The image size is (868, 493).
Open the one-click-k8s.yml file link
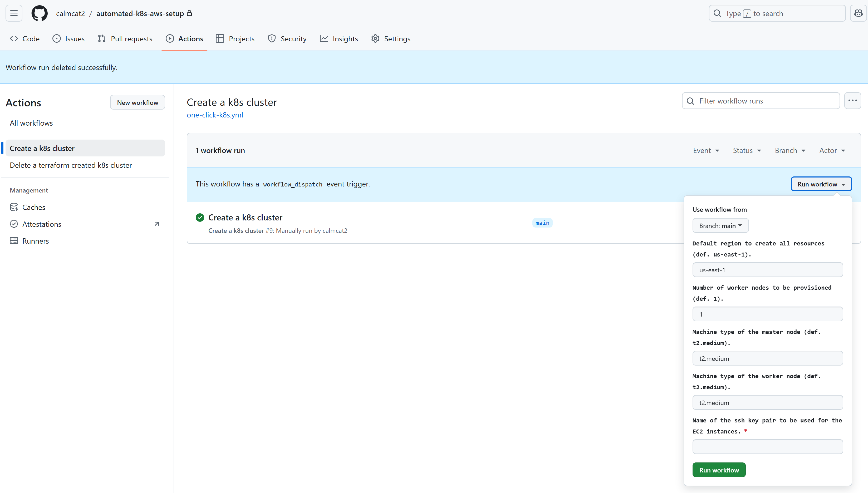[215, 115]
